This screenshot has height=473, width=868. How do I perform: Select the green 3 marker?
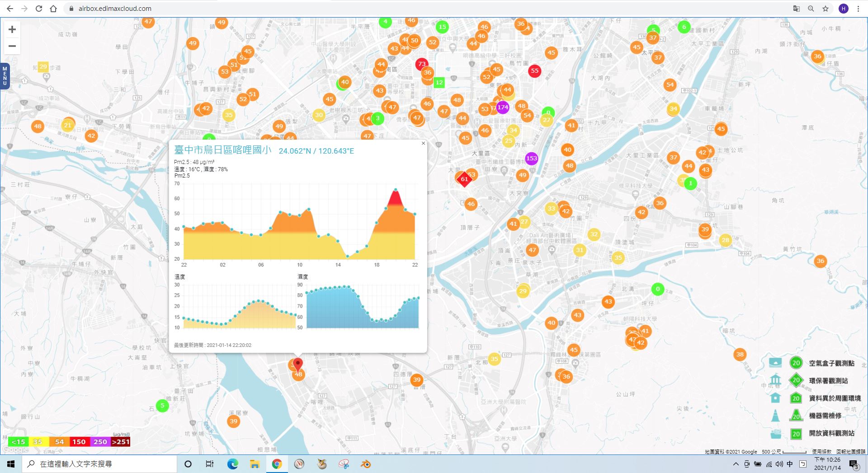coord(378,119)
